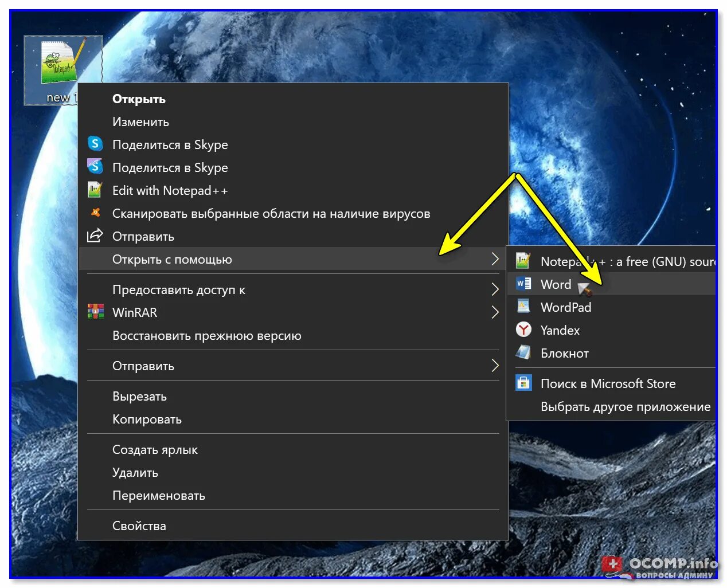
Task: Click the first Skype icon in context menu
Action: click(95, 144)
